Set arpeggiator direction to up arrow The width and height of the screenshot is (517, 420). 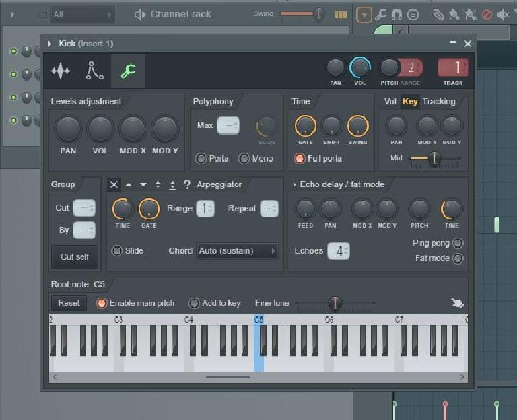pyautogui.click(x=129, y=184)
